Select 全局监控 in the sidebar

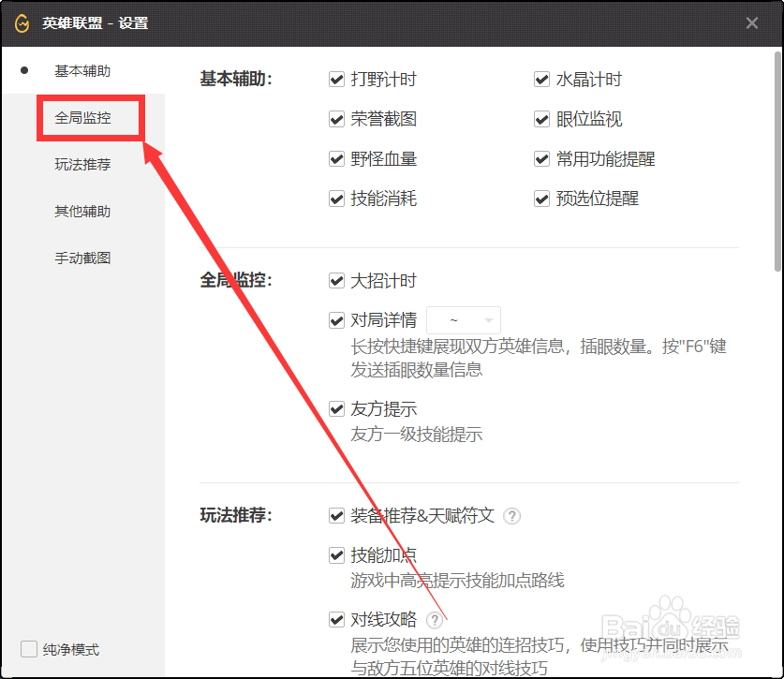82,118
